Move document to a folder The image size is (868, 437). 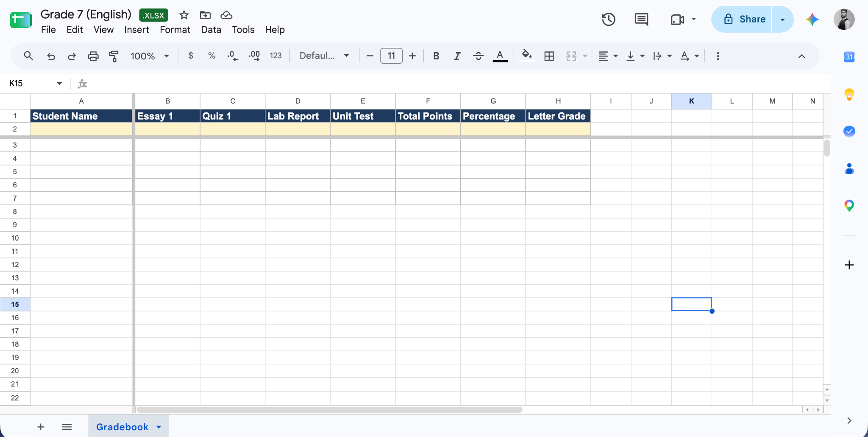pyautogui.click(x=205, y=15)
